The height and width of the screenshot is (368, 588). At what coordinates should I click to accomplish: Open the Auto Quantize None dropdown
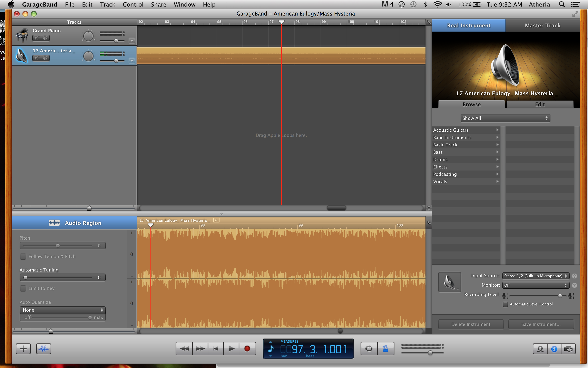point(62,310)
